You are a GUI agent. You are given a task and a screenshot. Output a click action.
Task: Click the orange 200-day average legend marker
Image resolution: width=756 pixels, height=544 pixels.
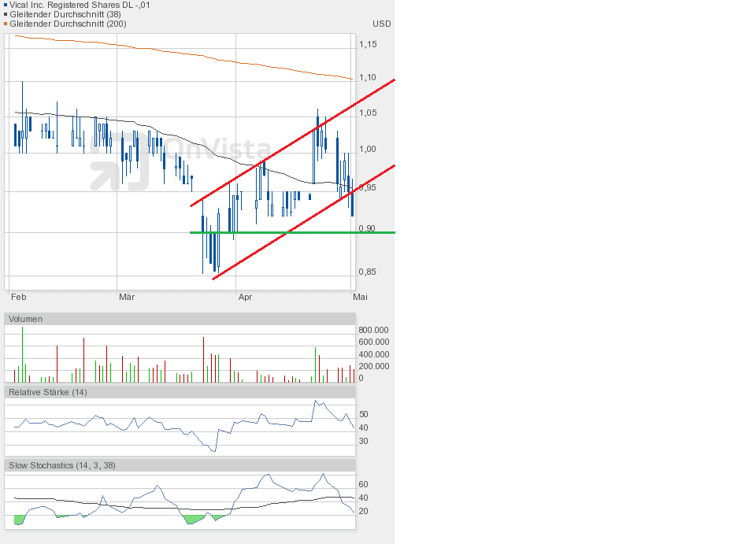6,24
